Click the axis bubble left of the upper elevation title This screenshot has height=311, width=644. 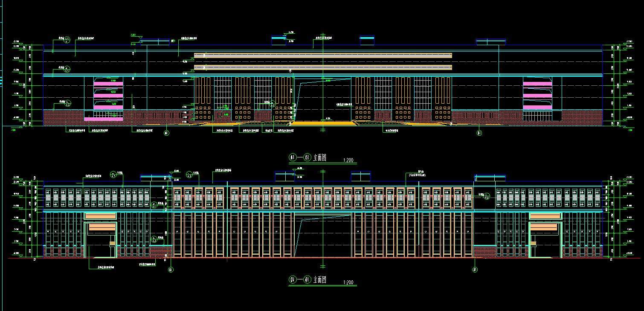click(x=293, y=157)
